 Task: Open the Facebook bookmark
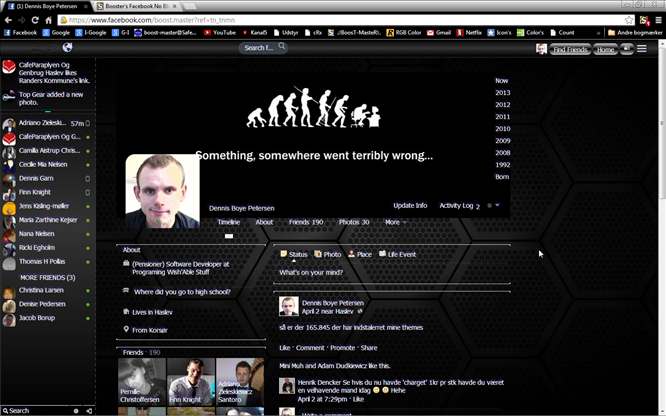(20, 32)
